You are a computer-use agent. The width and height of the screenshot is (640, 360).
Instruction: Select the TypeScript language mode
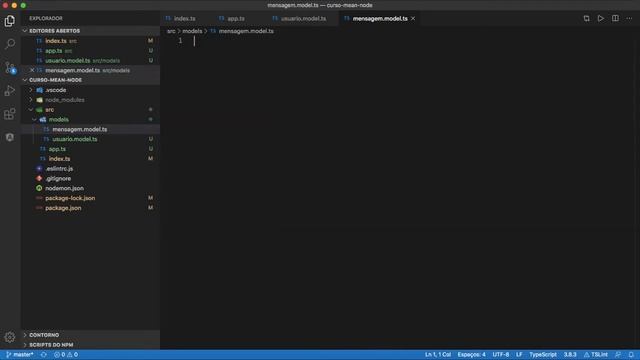coord(543,355)
